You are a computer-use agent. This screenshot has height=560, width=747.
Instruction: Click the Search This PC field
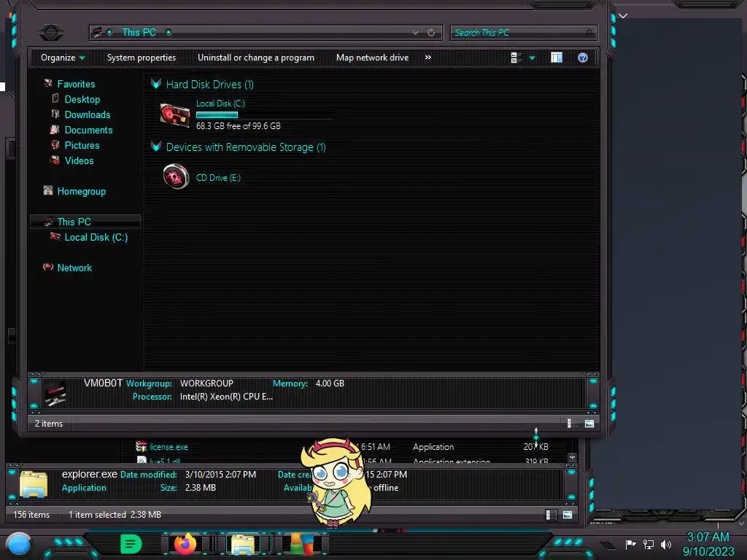(x=523, y=32)
